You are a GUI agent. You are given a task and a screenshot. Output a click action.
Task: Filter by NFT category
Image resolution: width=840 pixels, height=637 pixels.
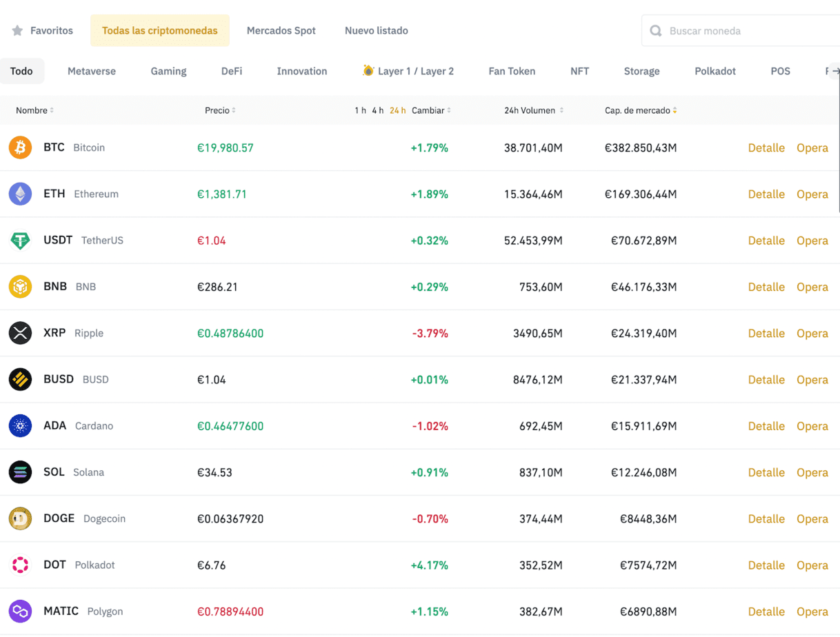tap(580, 71)
